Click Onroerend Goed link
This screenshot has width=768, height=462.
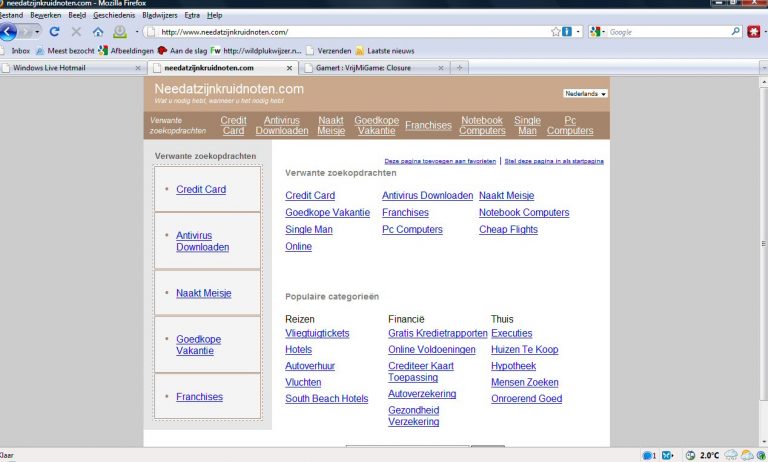tap(527, 398)
